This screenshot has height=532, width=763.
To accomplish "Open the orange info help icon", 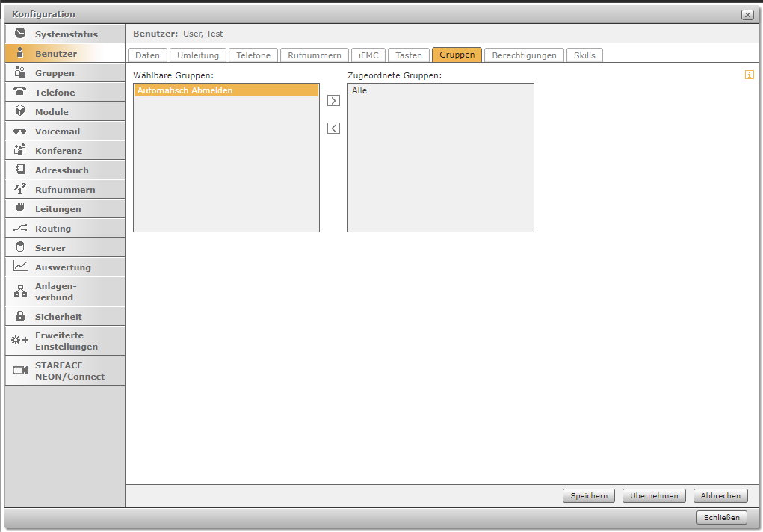I will [x=750, y=75].
